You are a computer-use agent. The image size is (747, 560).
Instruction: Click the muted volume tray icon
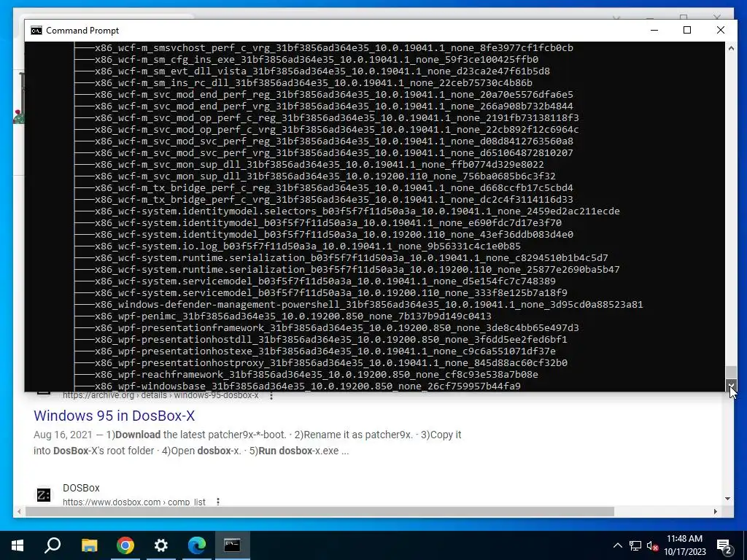point(653,545)
